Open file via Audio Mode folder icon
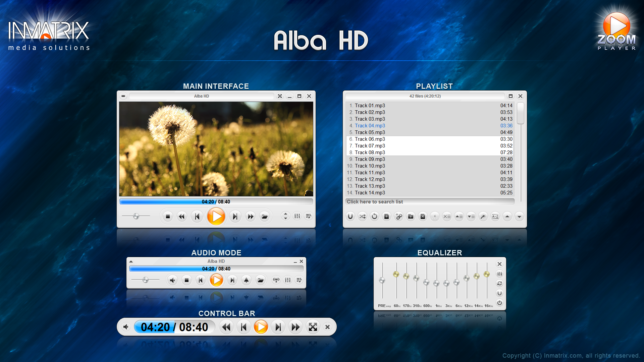Viewport: 644px width, 362px height. [260, 280]
